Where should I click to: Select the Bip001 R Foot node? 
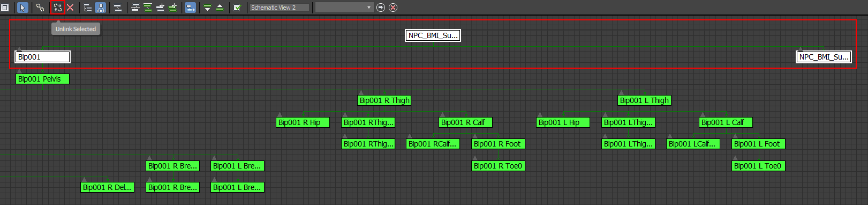point(498,144)
